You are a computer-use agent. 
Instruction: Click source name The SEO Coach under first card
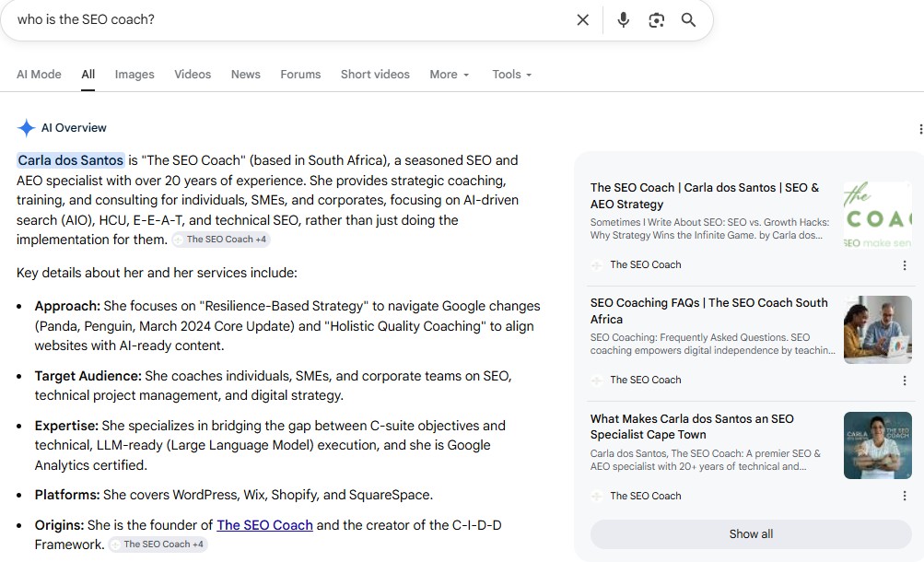click(645, 265)
